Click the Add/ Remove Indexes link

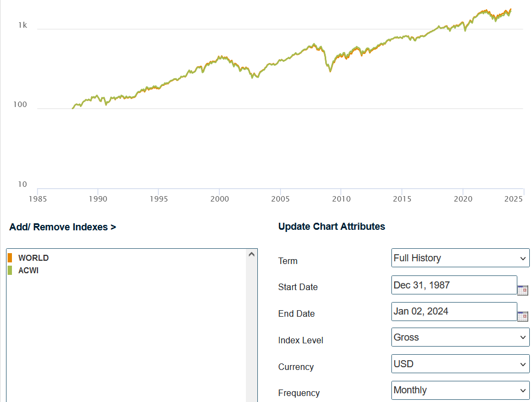tap(62, 227)
